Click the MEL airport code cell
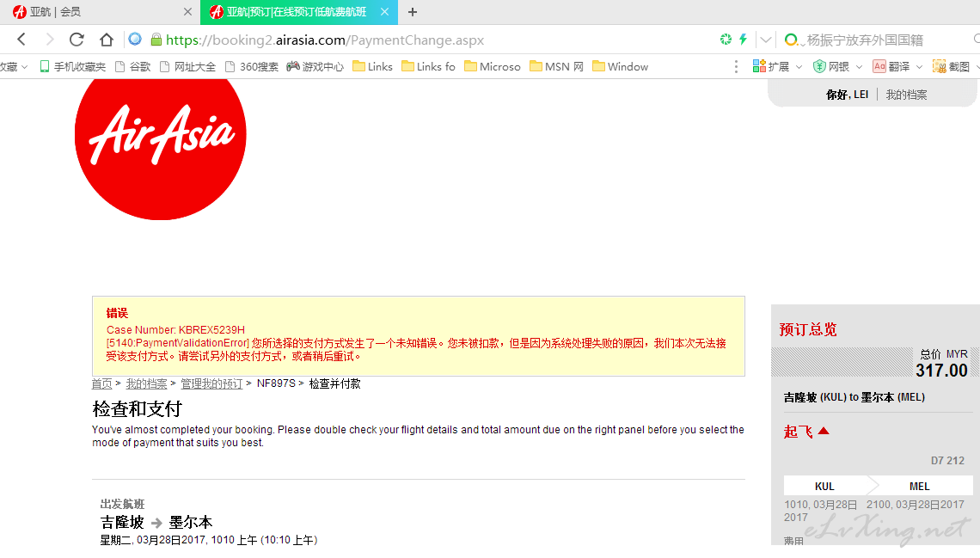 pyautogui.click(x=919, y=486)
